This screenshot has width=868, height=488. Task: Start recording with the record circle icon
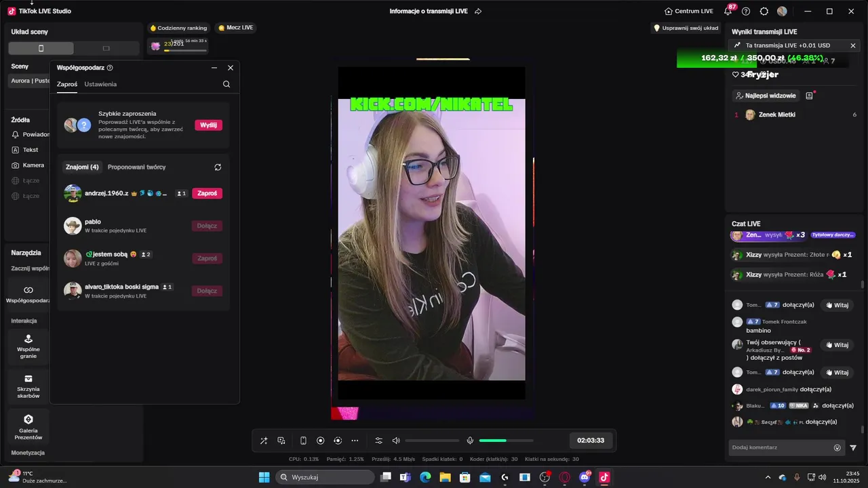(321, 441)
